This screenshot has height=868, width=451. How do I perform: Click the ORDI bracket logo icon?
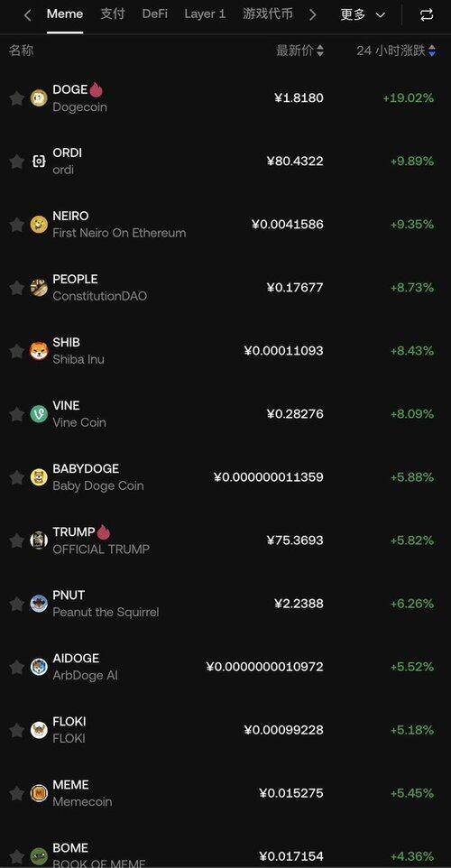click(x=39, y=162)
